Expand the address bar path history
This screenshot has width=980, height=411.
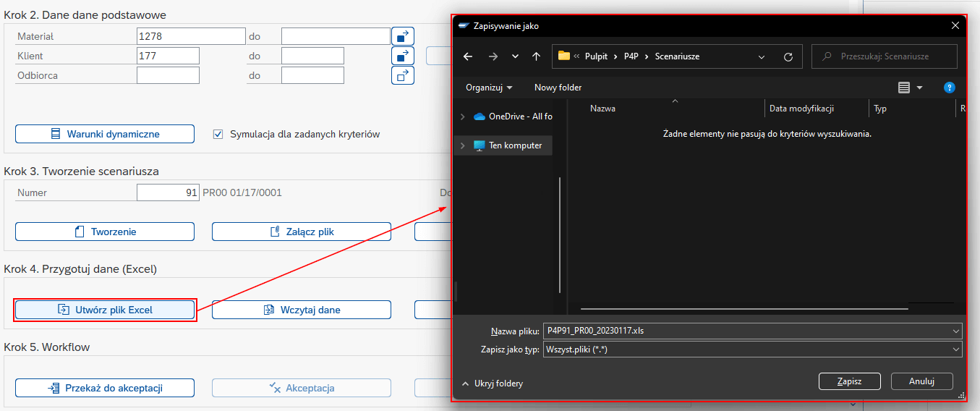pos(762,56)
